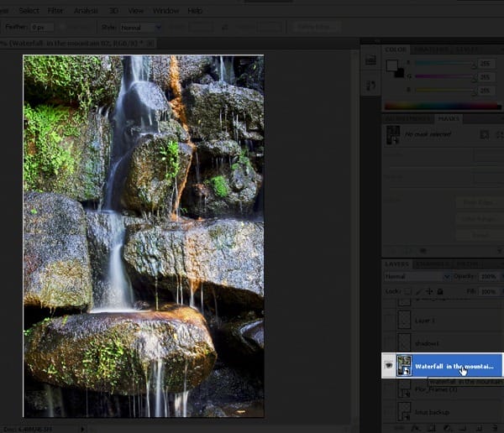Open the Window menu
The height and width of the screenshot is (433, 504).
click(x=165, y=11)
